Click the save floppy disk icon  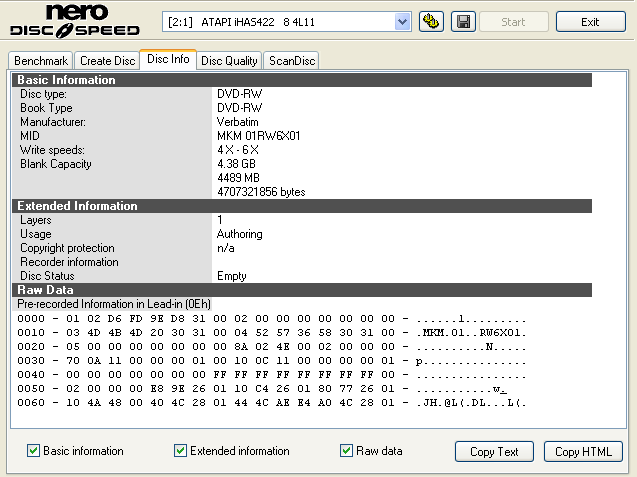pyautogui.click(x=463, y=22)
